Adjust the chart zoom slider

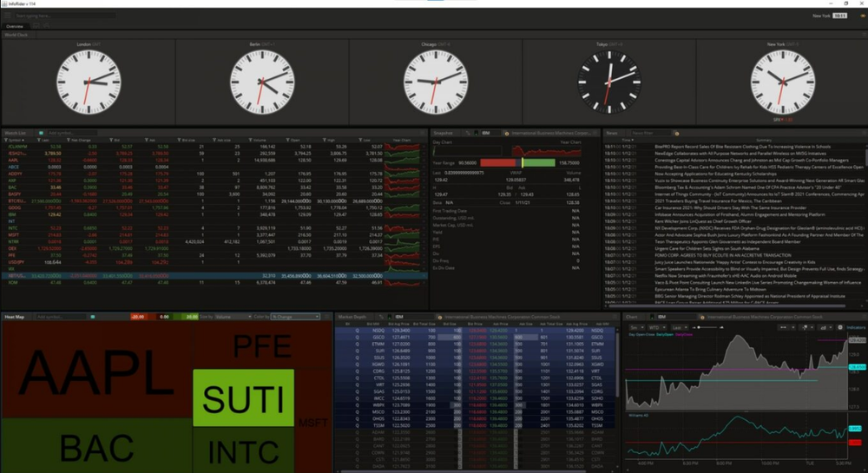708,327
